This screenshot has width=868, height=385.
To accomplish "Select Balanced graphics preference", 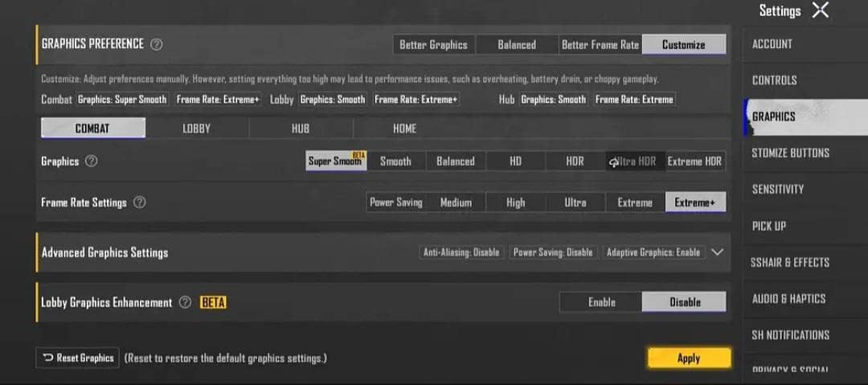I will pos(517,45).
